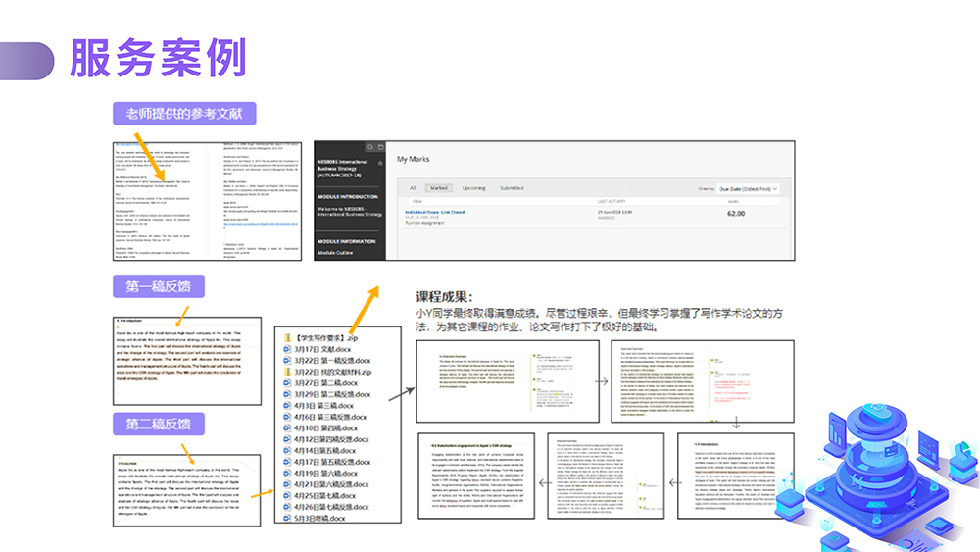The image size is (980, 552).
Task: Open the Individual Essay link in My Marks
Action: (435, 212)
